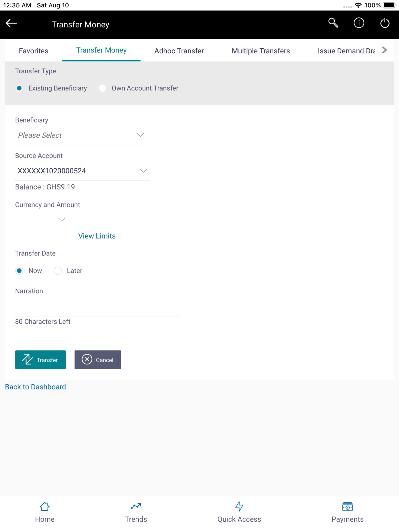Switch to the Adhoc Transfer tab
The height and width of the screenshot is (532, 399).
pyautogui.click(x=179, y=51)
